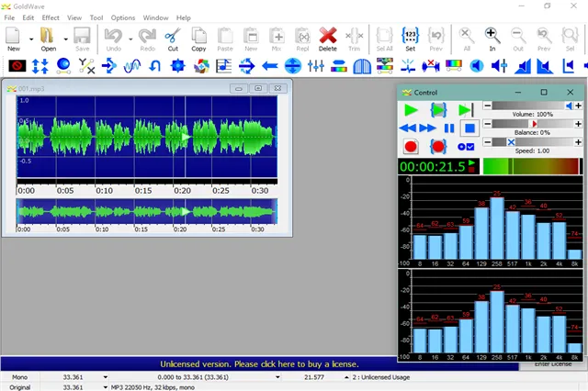Click the red Record button
Viewport: 588px width, 391px height.
tap(411, 146)
